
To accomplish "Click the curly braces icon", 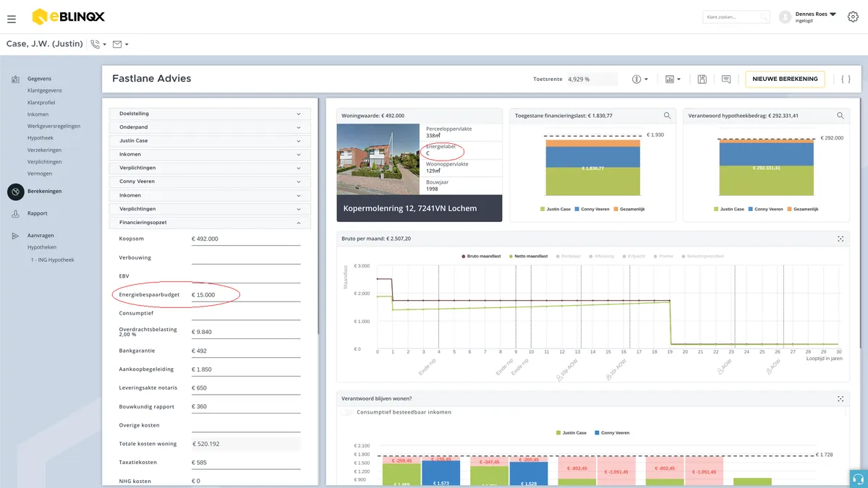I will click(x=846, y=79).
